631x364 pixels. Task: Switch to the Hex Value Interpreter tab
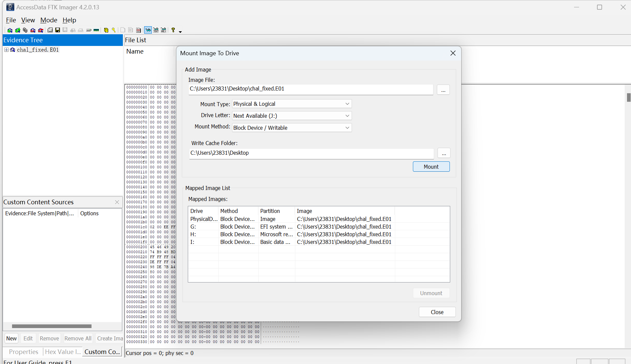(x=63, y=352)
